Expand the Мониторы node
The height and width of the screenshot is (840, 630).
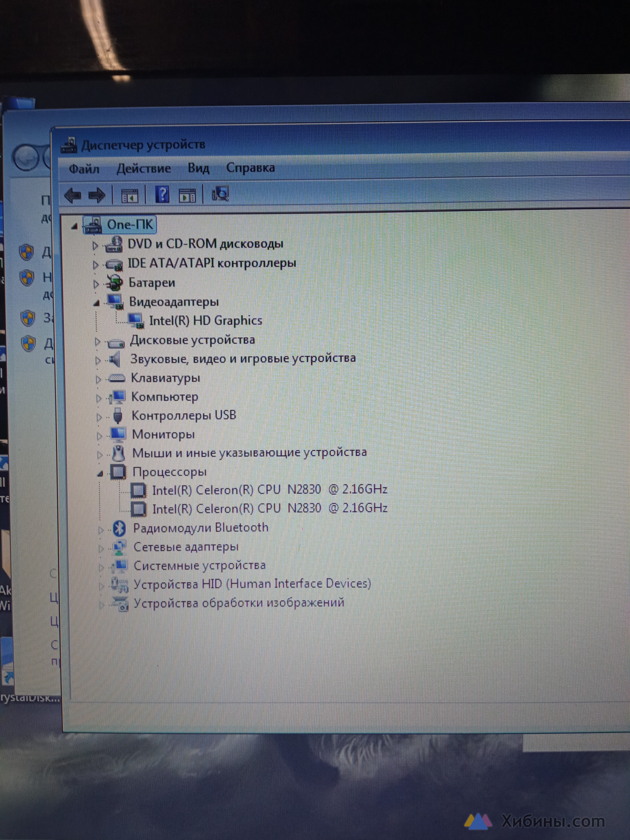[100, 436]
